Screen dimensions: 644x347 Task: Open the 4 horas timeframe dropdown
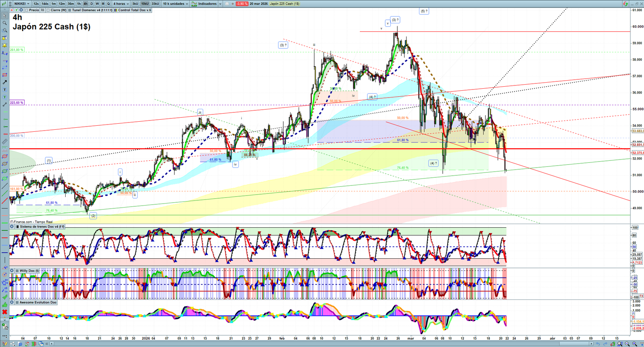click(x=121, y=4)
